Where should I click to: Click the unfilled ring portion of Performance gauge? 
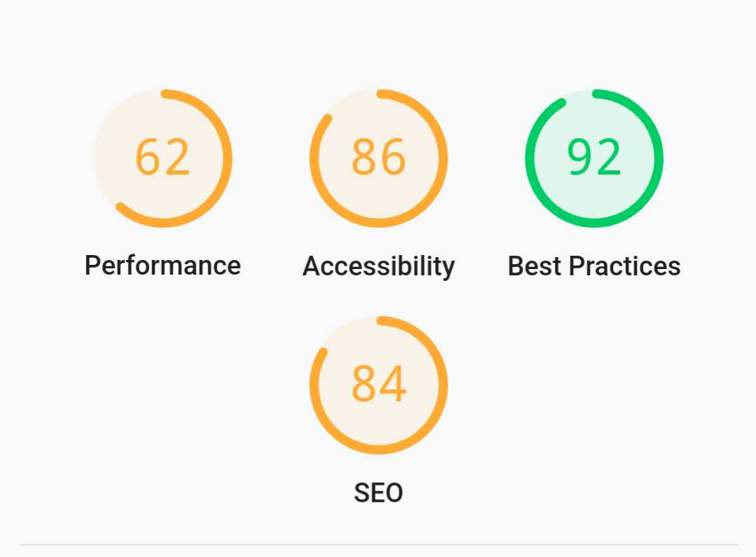tap(100, 144)
